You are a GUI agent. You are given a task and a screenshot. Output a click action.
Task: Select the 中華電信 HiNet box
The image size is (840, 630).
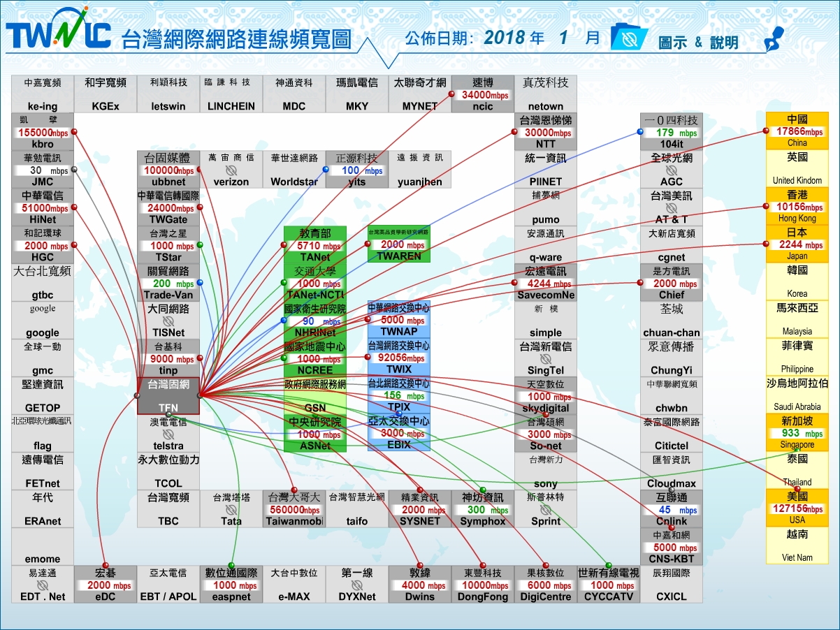43,207
